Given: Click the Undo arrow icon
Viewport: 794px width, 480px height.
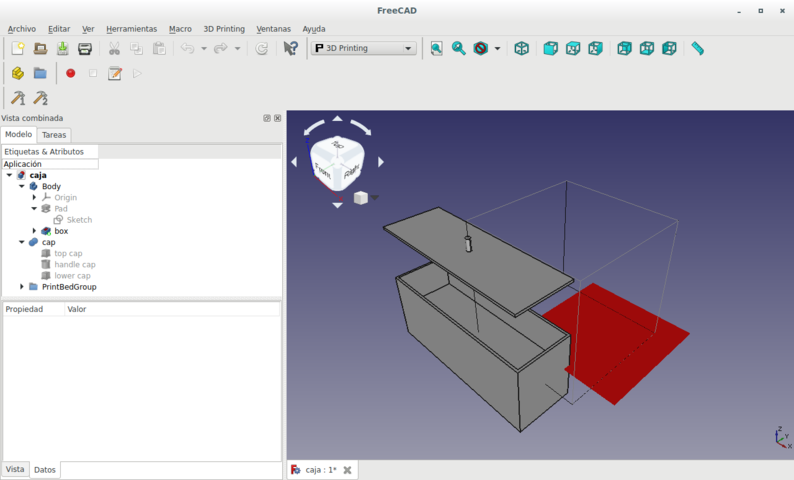Looking at the screenshot, I should (187, 48).
